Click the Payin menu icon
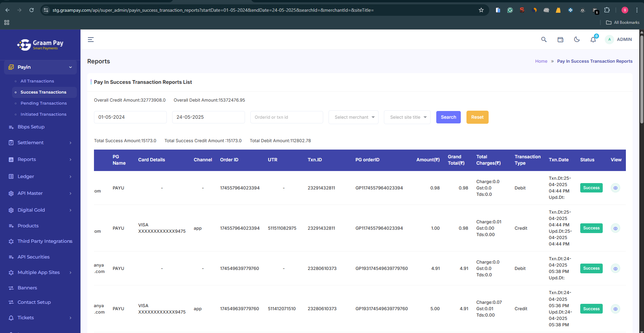 tap(11, 67)
